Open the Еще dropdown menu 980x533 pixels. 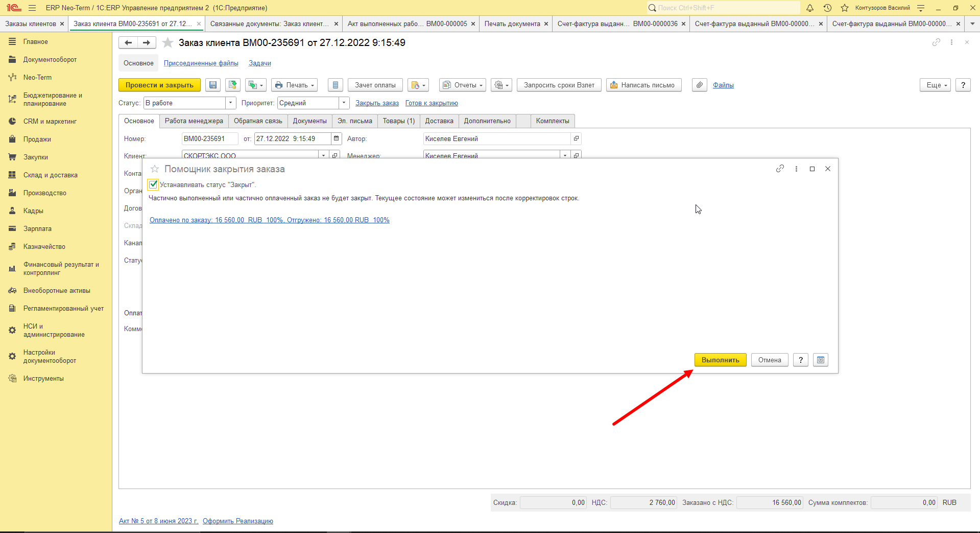[936, 85]
